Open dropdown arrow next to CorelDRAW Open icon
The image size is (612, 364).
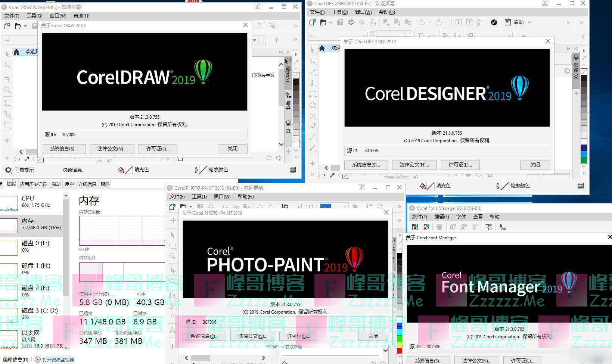tap(25, 26)
